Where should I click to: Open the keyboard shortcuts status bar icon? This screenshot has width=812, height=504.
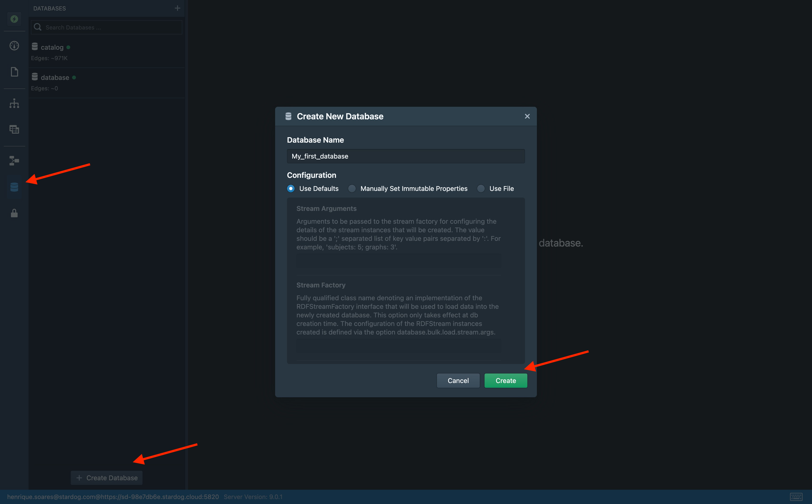tap(796, 497)
